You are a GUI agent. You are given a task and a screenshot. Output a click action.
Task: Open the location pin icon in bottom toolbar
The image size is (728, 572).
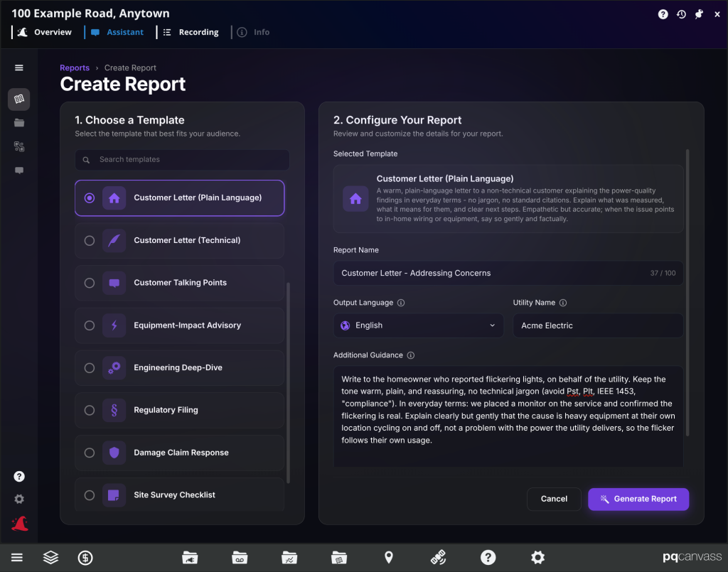click(x=389, y=557)
